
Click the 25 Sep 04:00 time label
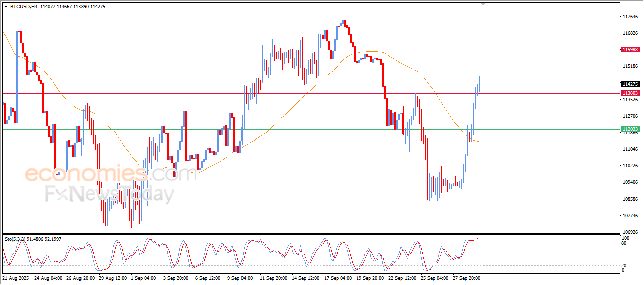(435, 278)
